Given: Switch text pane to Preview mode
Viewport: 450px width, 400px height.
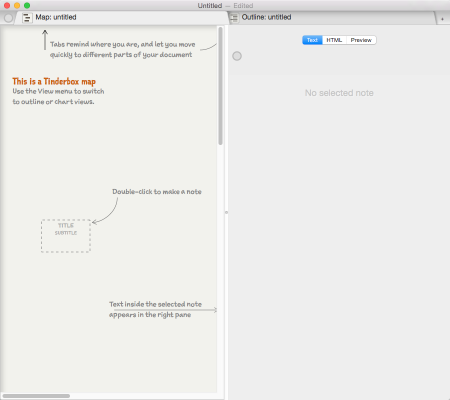Looking at the screenshot, I should click(x=361, y=40).
